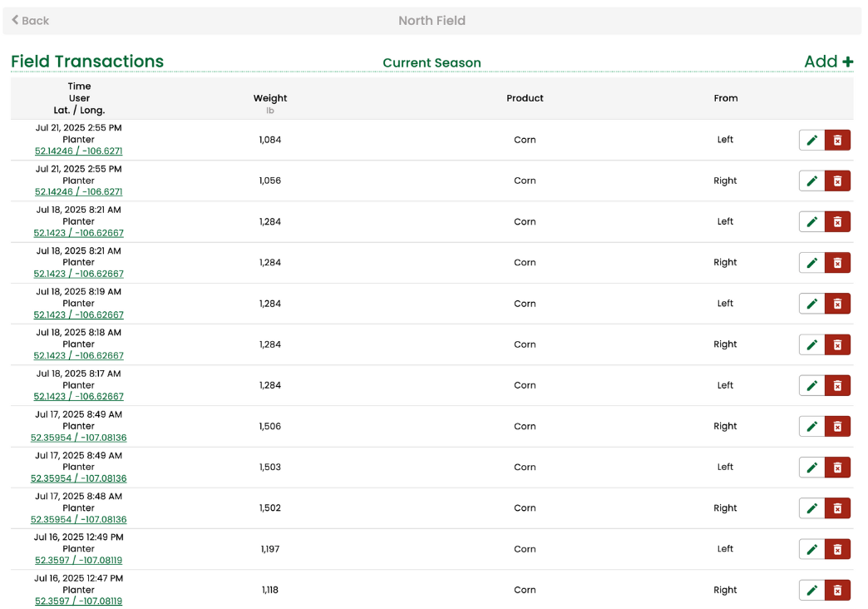Open the Field Transactions heading
This screenshot has height=609, width=868.
click(87, 62)
